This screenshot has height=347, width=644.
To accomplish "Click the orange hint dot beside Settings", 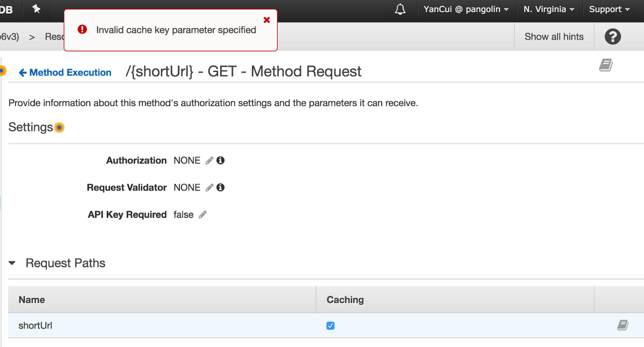I will pyautogui.click(x=59, y=127).
